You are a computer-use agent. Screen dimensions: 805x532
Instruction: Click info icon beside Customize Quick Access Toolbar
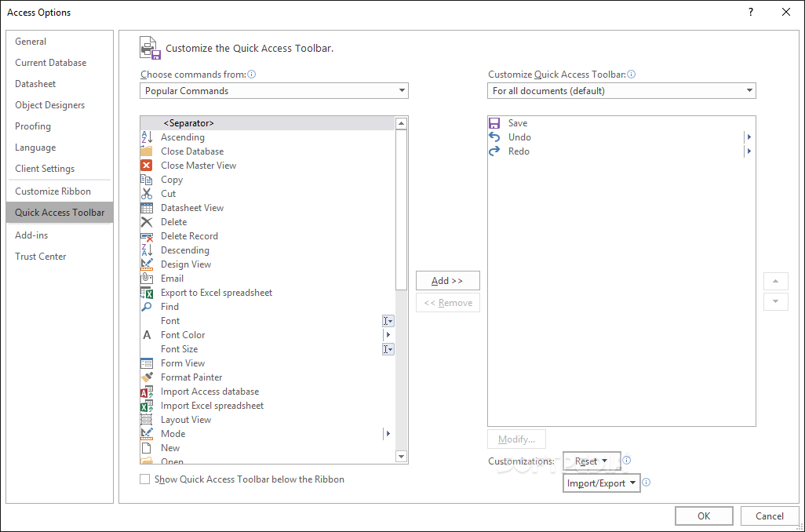[632, 75]
